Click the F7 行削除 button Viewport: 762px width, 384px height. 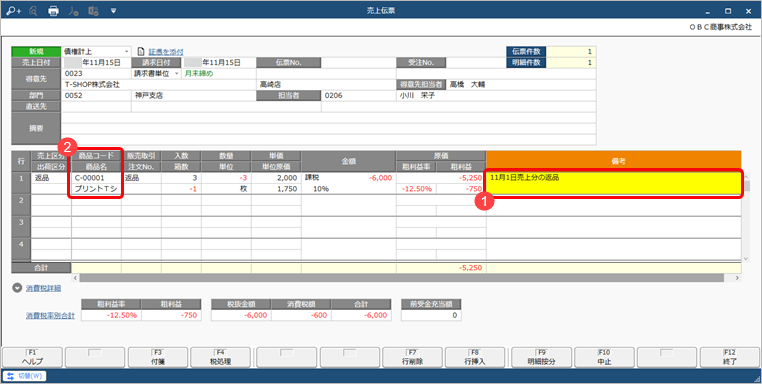coord(412,357)
